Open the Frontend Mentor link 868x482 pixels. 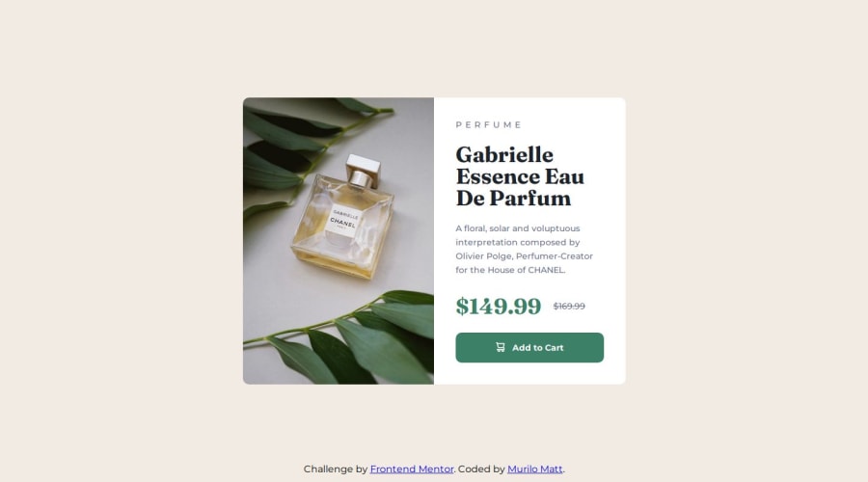coord(411,469)
